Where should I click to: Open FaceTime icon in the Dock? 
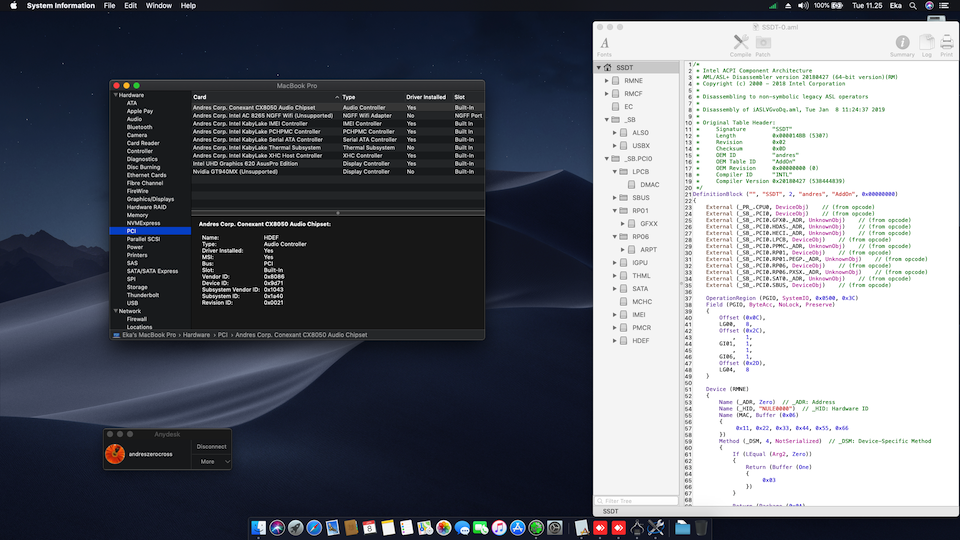coord(481,527)
